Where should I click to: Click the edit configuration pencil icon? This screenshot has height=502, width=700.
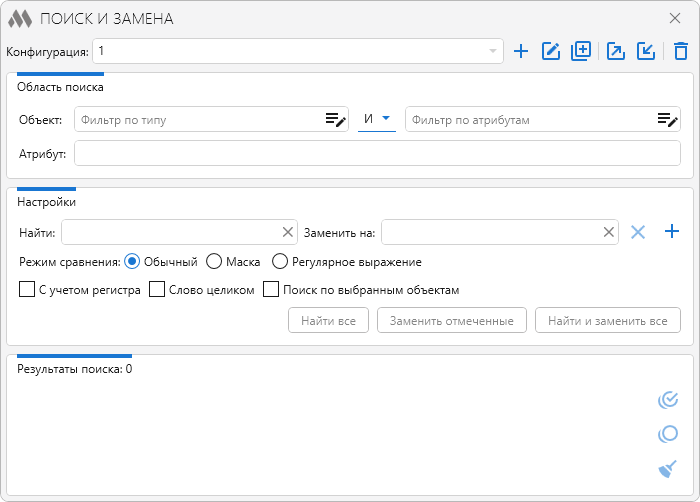coord(550,52)
